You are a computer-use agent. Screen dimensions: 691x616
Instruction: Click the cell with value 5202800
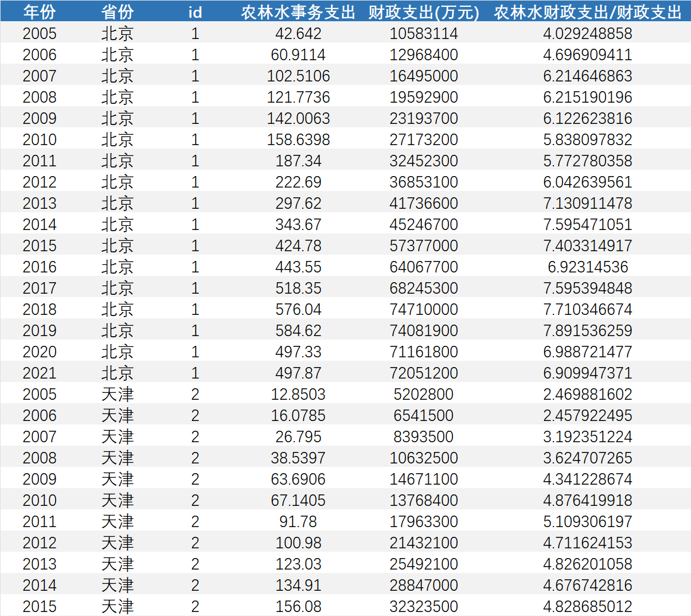click(424, 395)
